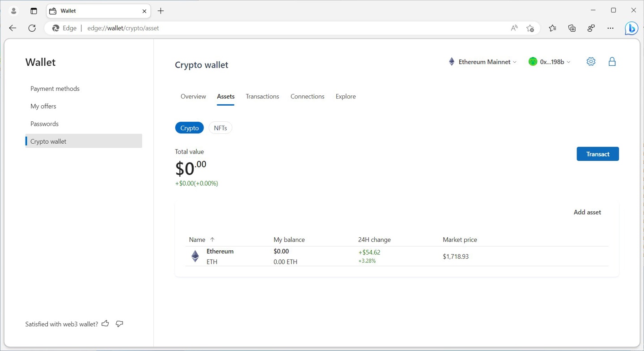Open the Edge Settings and more menu
644x351 pixels.
pyautogui.click(x=610, y=28)
